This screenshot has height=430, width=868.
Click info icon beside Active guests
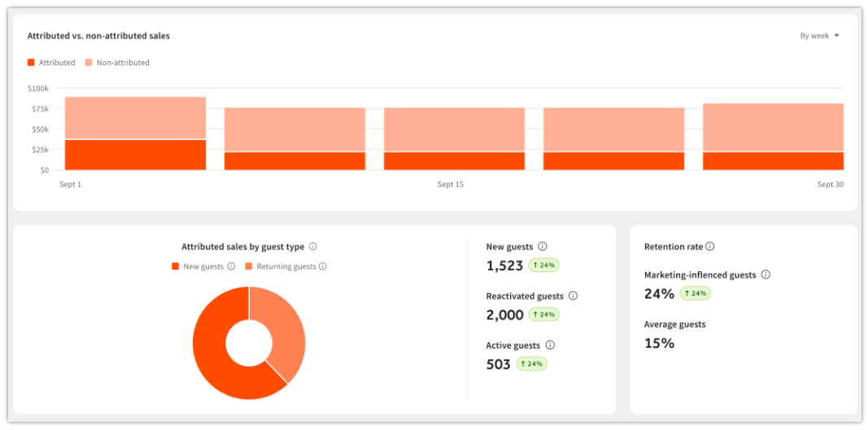[x=550, y=345]
